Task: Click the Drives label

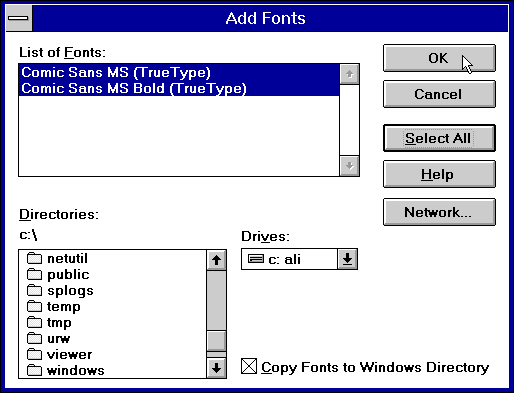Action: [x=266, y=236]
